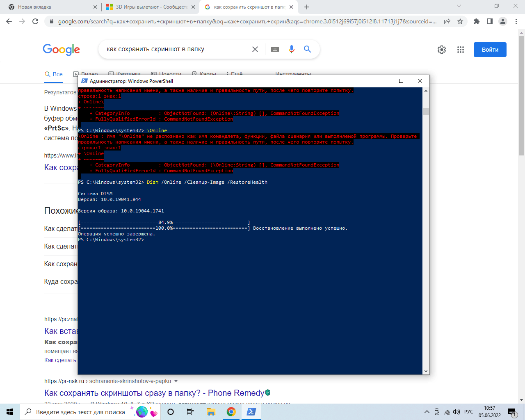Viewport: 525px width, 420px height.
Task: Click the PowerShell scrollbar down arrow
Action: pyautogui.click(x=426, y=371)
